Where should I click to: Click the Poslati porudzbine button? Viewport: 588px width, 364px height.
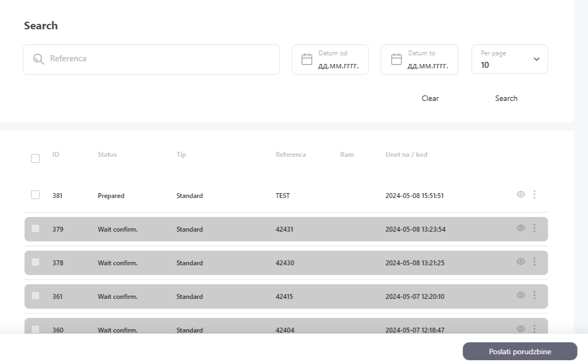tap(520, 352)
